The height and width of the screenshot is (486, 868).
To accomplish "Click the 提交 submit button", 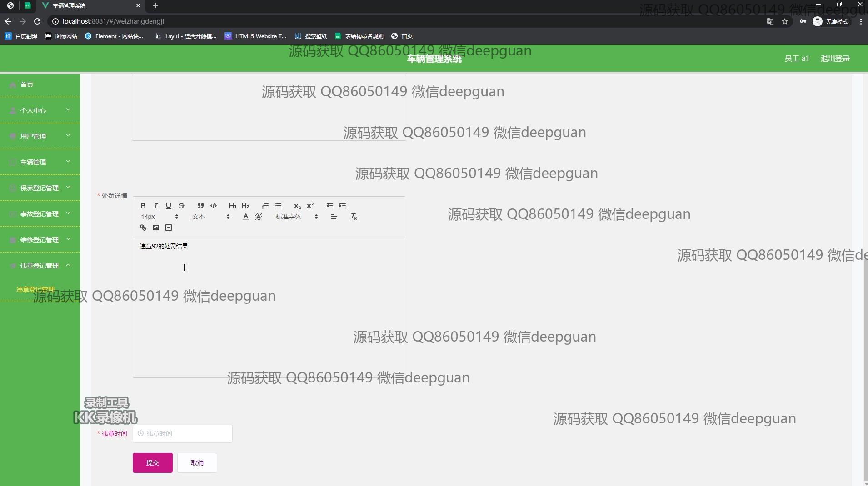I will 152,463.
